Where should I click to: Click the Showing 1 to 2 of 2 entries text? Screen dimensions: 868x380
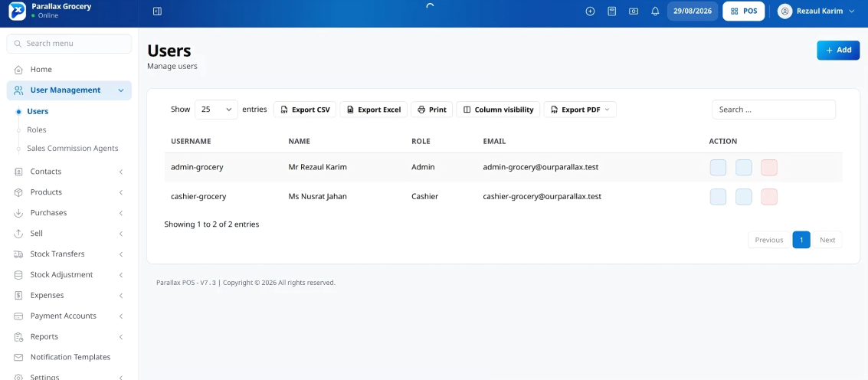(x=211, y=225)
